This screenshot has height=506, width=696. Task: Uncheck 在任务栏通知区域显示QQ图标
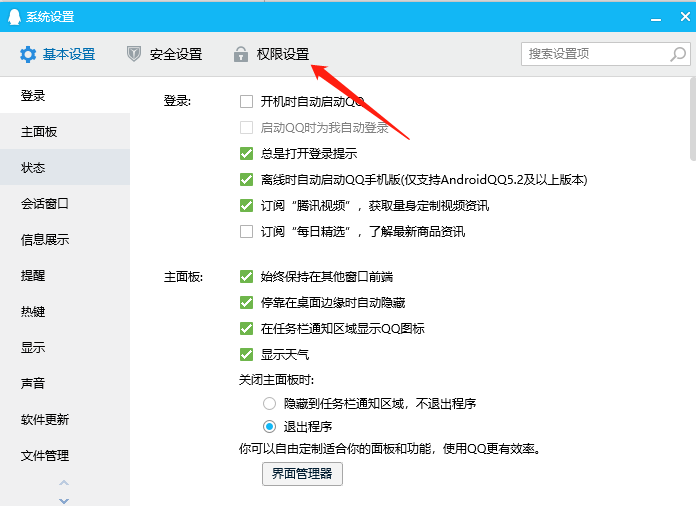(246, 328)
